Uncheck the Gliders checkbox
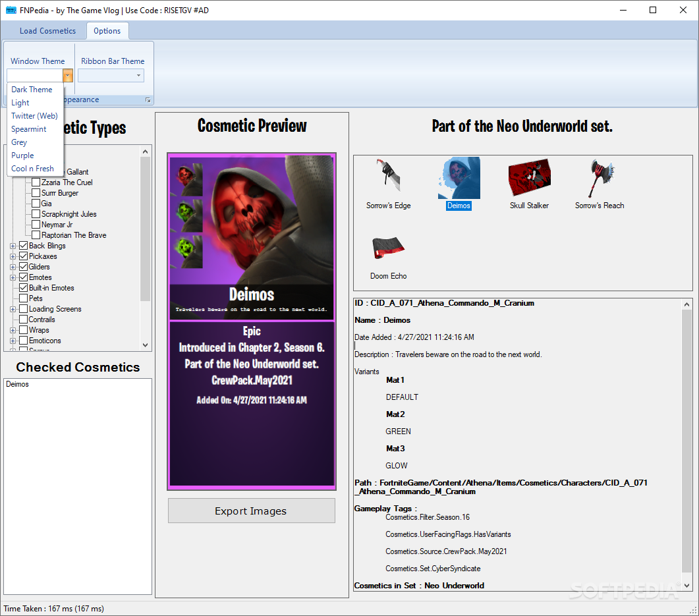 [x=24, y=267]
